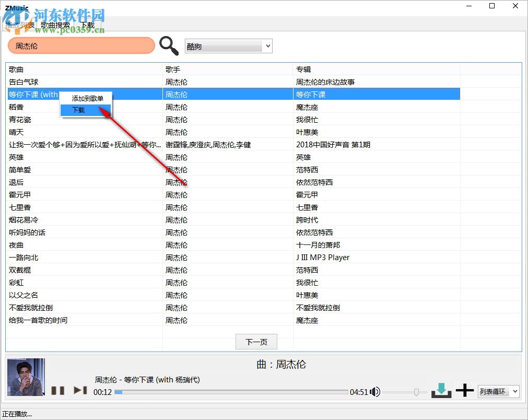The image size is (528, 420).
Task: Expand the play mode selector chevron
Action: [517, 391]
